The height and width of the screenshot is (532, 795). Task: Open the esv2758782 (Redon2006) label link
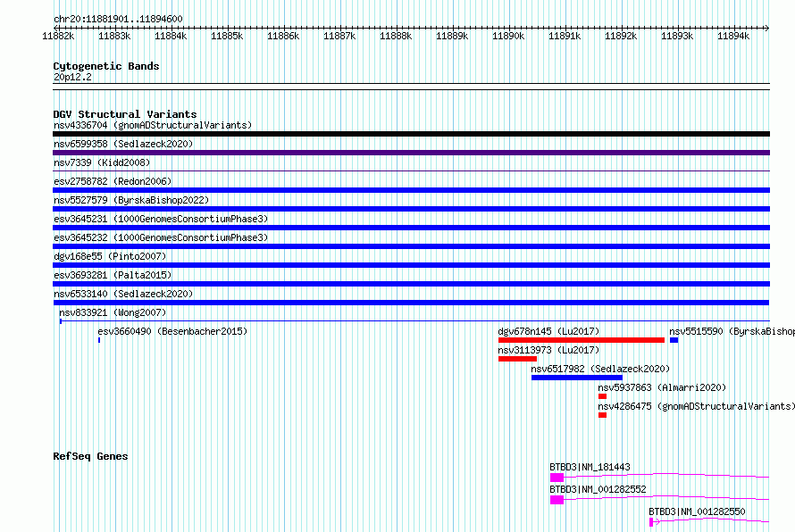pos(113,181)
